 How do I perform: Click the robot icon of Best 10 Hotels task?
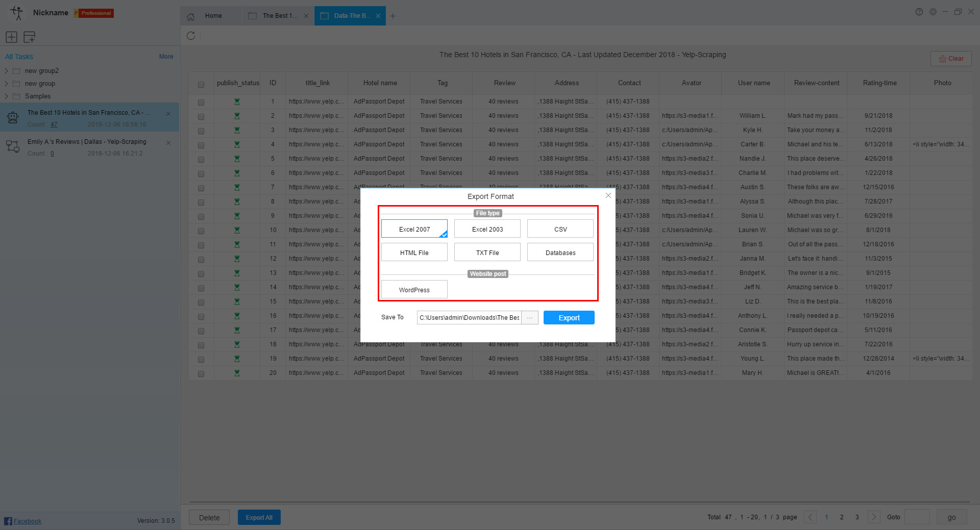click(x=13, y=118)
